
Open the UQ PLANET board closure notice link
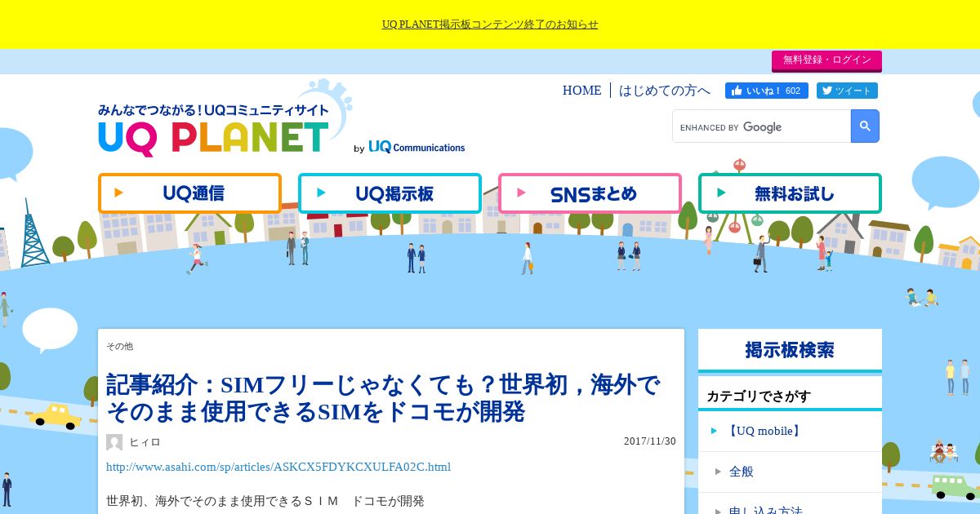[490, 24]
